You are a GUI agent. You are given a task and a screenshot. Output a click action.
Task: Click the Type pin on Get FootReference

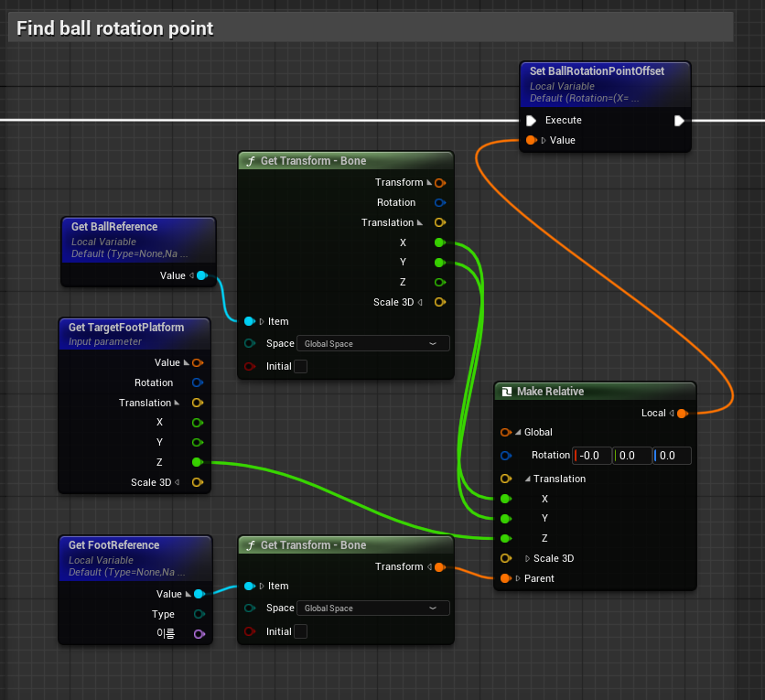click(197, 614)
